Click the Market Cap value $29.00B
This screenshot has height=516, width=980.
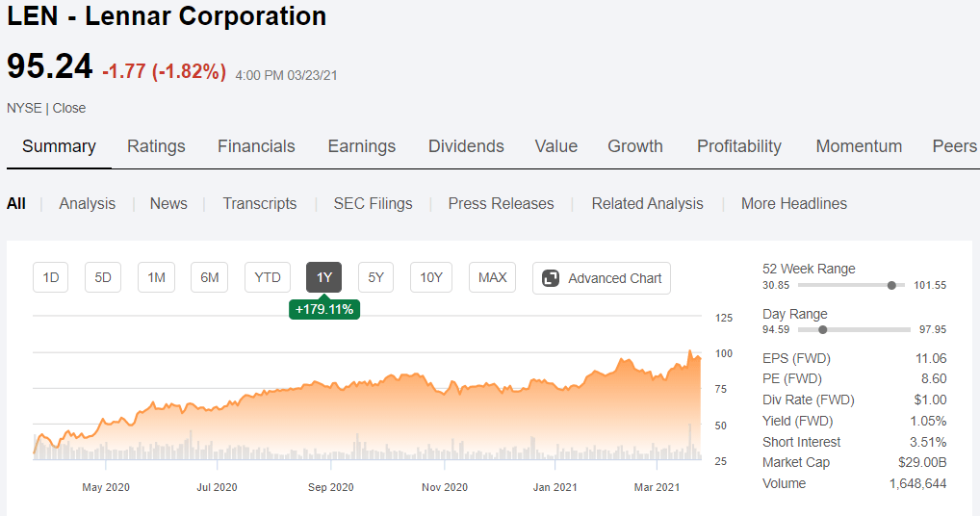[922, 462]
